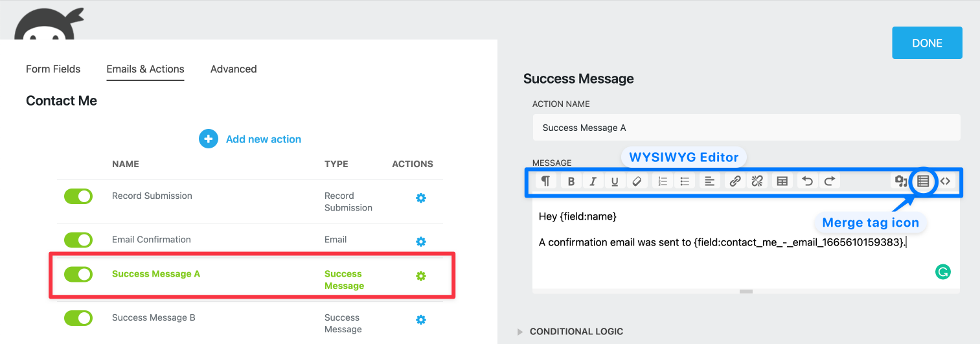Switch to code view with the angle-bracket icon
The height and width of the screenshot is (344, 980).
946,181
